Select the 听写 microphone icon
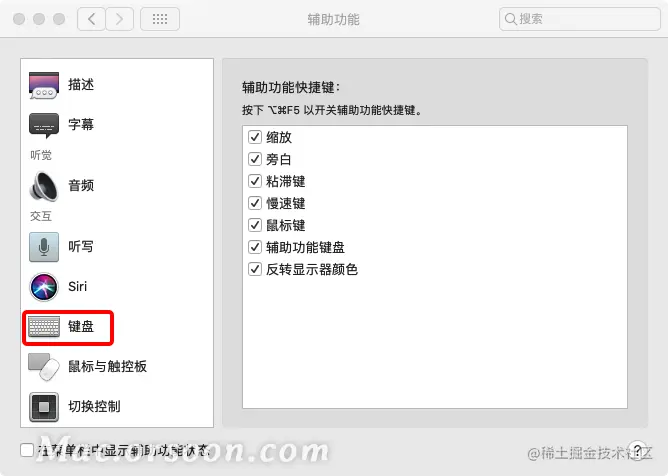668x476 pixels. 43,247
